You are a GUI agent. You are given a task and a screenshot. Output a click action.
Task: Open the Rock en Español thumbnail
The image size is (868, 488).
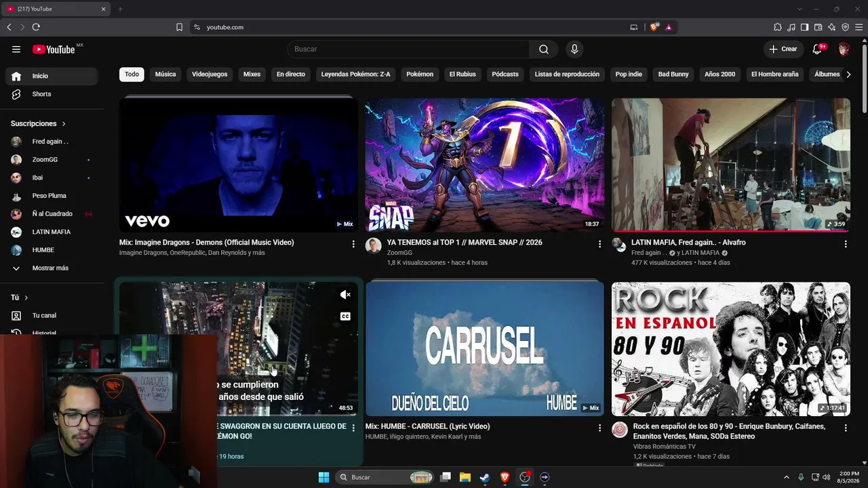[731, 349]
